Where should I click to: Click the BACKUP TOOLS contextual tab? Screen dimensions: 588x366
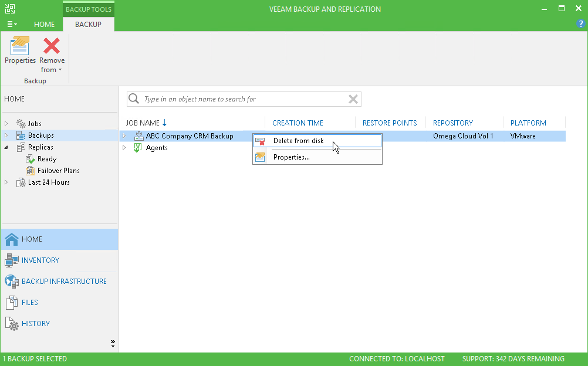89,9
